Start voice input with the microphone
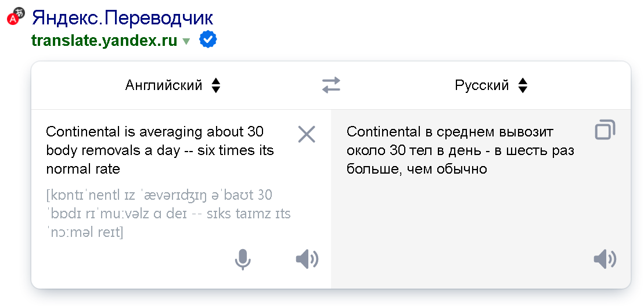Viewport: 644px width, 306px height. point(243,259)
